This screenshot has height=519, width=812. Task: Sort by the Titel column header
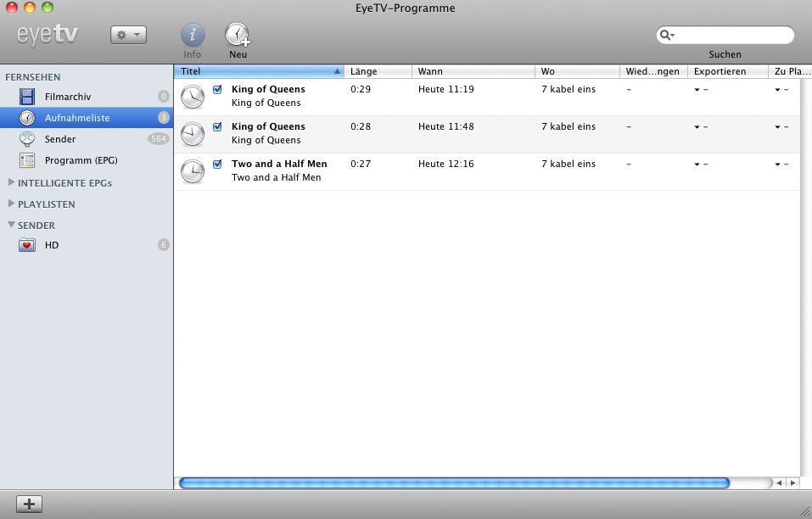pos(259,71)
